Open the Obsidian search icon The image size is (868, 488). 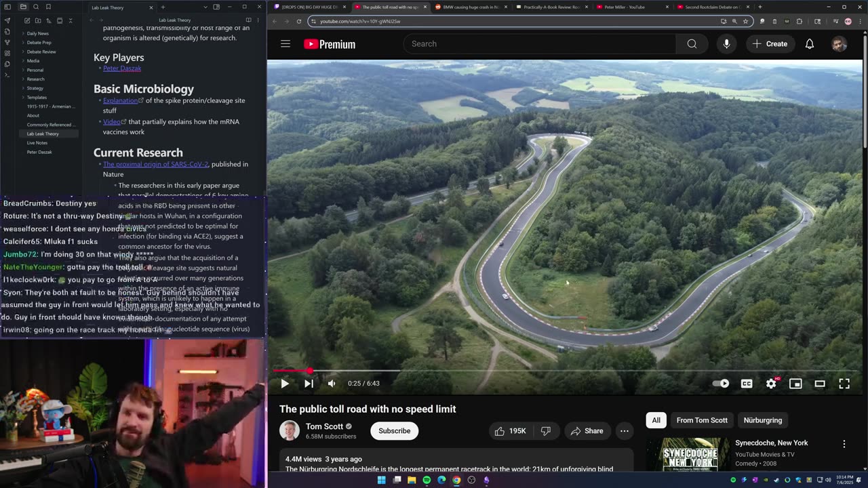[35, 7]
